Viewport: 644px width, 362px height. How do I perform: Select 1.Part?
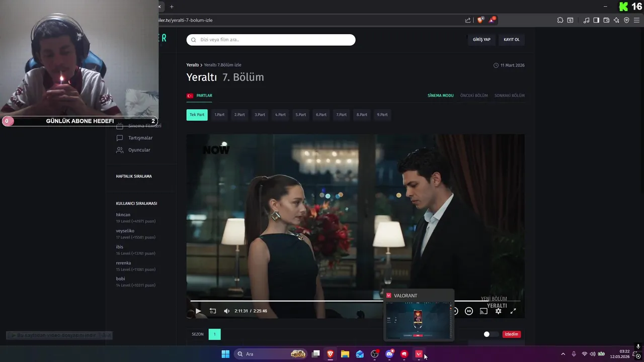[x=219, y=115]
